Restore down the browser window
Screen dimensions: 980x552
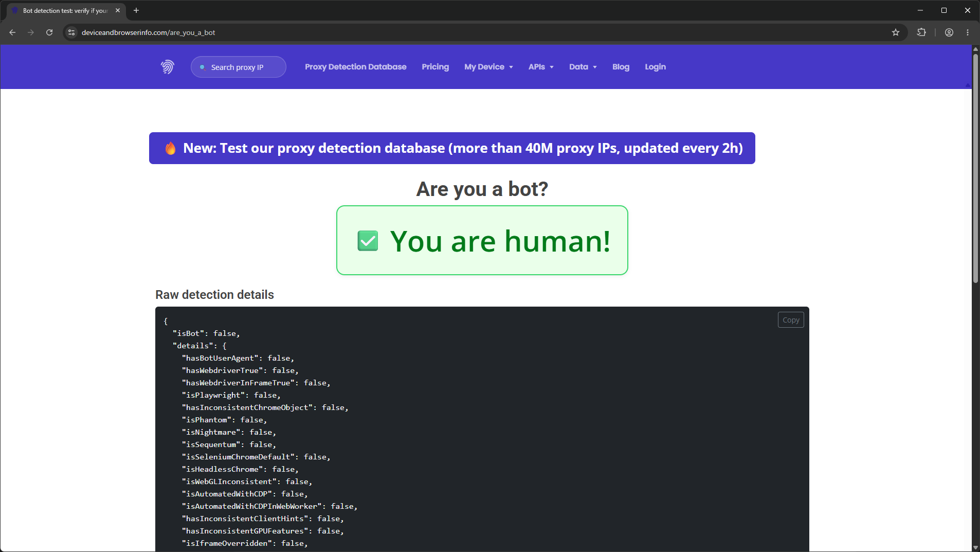[x=944, y=10]
